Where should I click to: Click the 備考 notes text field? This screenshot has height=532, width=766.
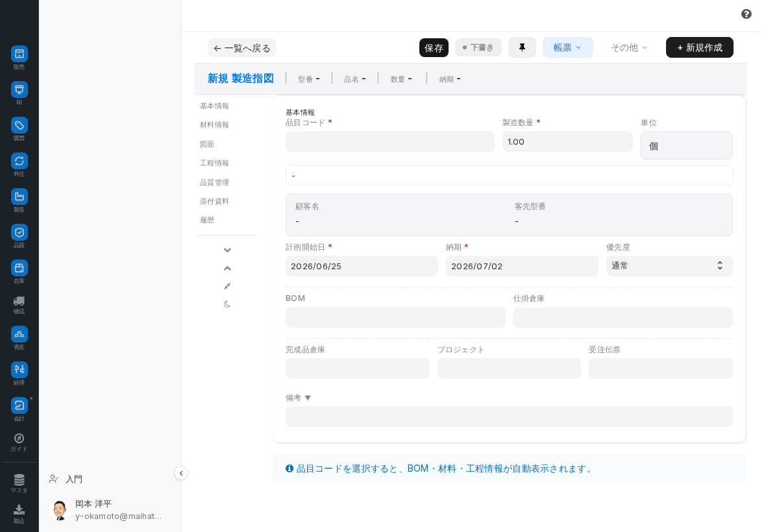click(x=509, y=417)
